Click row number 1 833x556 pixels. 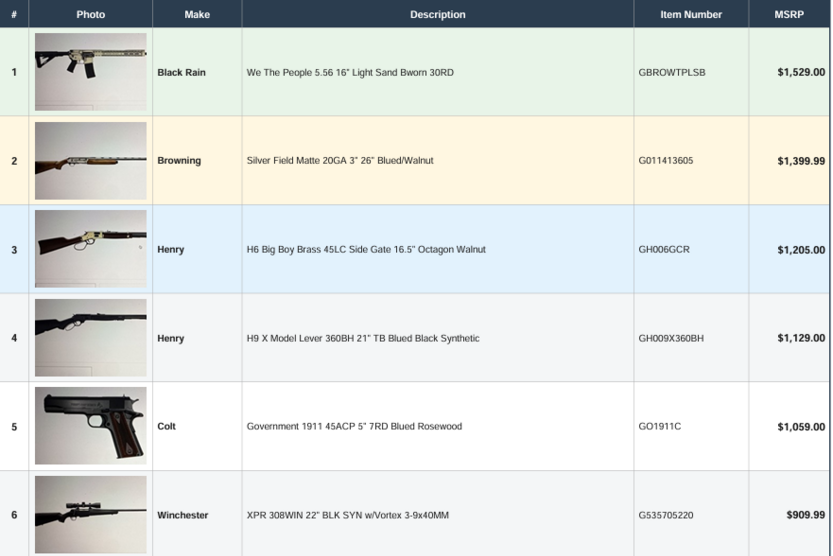pos(14,72)
